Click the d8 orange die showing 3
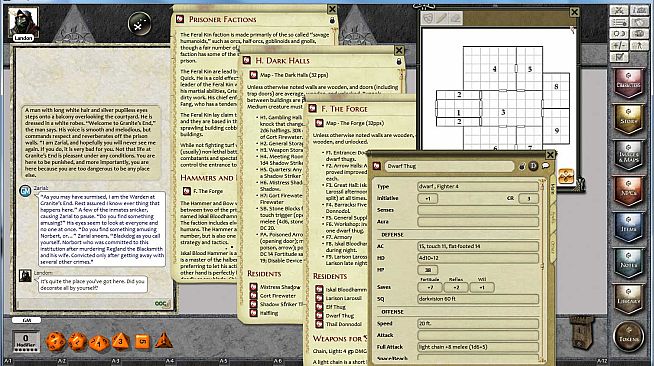The image size is (654, 366). (x=121, y=341)
